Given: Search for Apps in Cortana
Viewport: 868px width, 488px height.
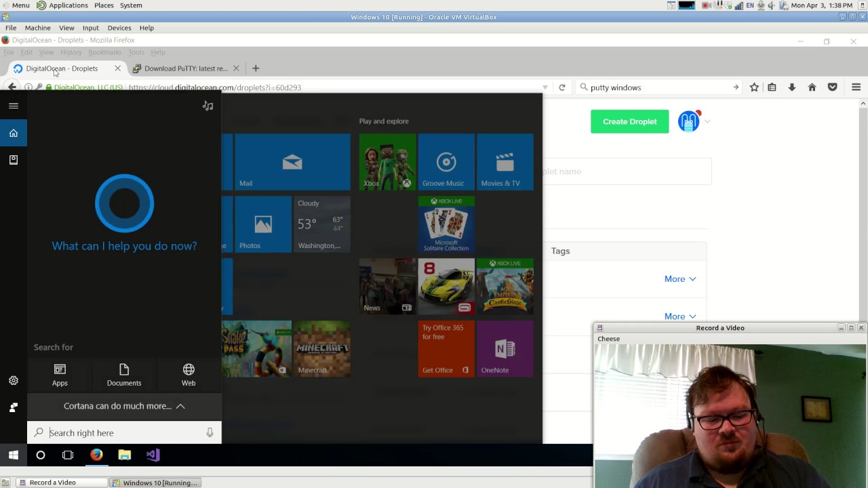Looking at the screenshot, I should 60,375.
